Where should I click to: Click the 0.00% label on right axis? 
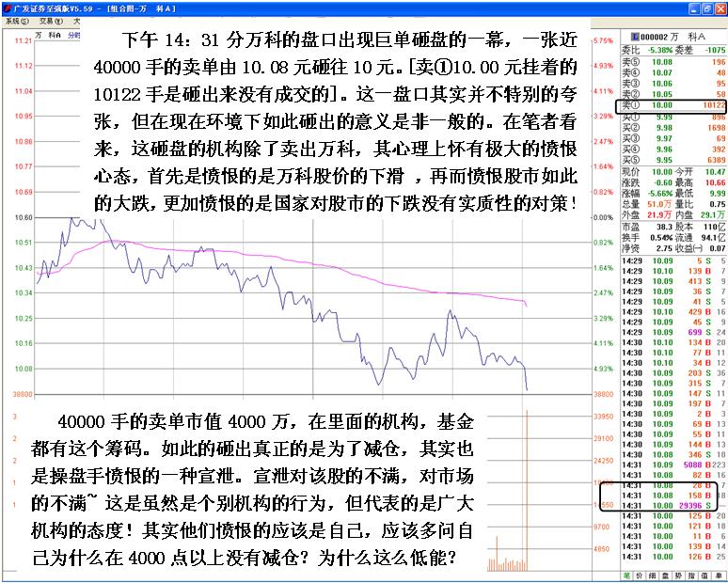click(603, 217)
